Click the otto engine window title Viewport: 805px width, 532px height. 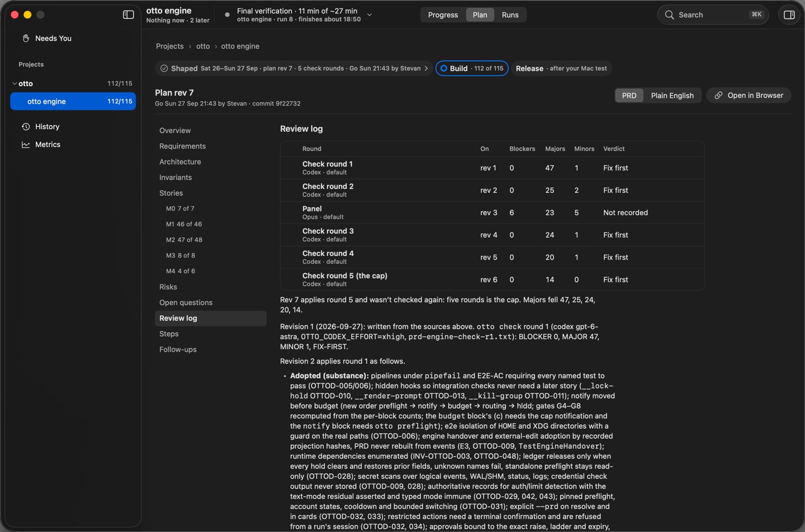169,11
